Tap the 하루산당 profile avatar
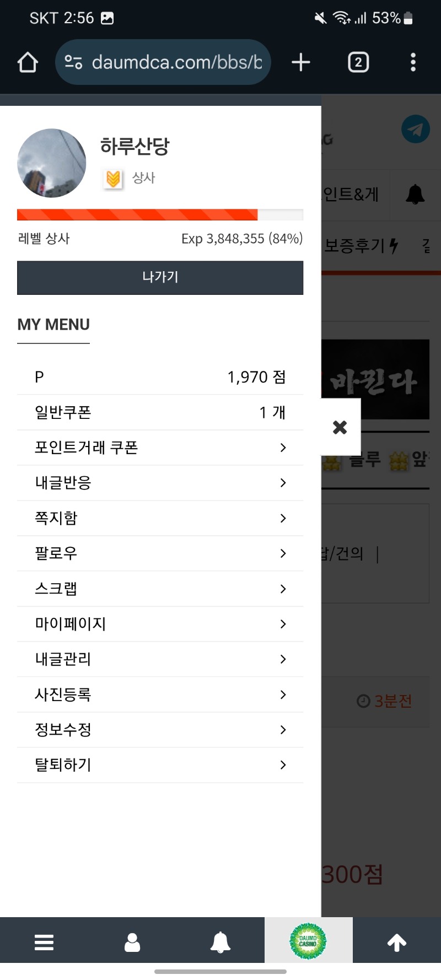 [52, 163]
